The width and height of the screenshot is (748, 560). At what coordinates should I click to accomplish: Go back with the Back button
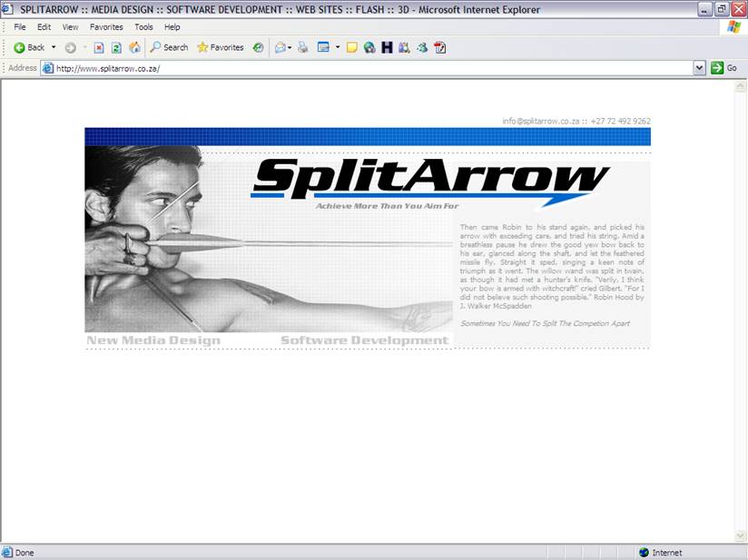(29, 47)
